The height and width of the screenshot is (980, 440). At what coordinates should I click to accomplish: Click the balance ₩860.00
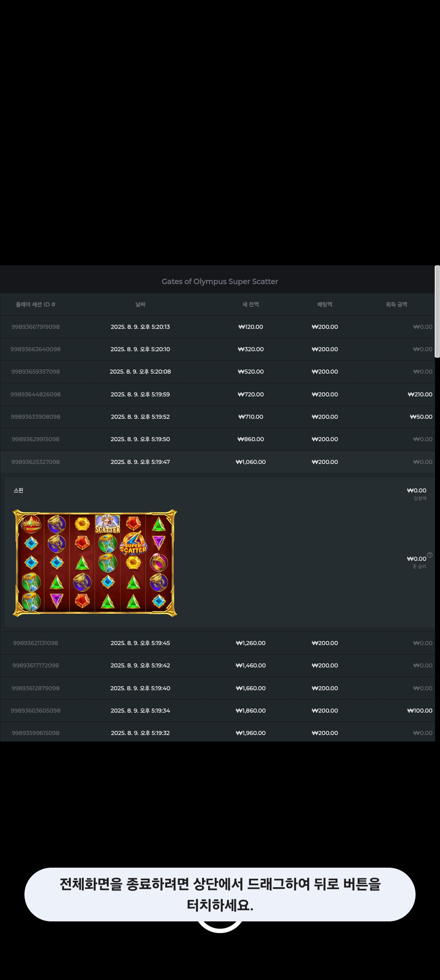(251, 439)
